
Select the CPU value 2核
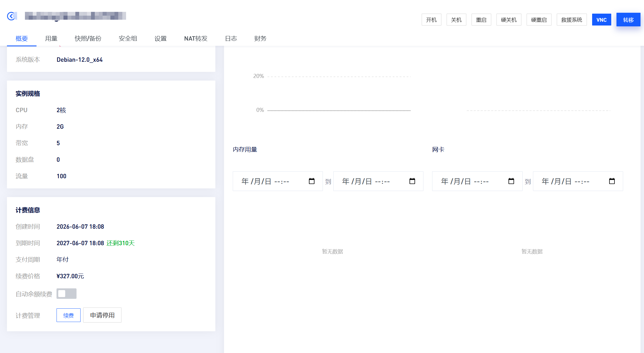click(x=61, y=110)
